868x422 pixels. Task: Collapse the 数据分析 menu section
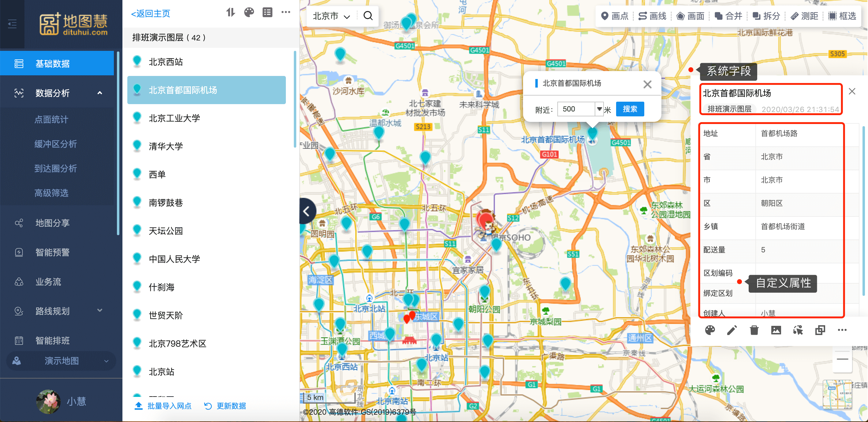(100, 93)
